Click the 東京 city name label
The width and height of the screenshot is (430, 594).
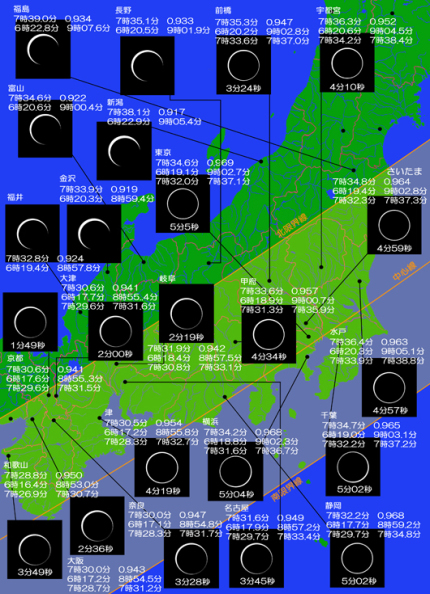click(163, 153)
